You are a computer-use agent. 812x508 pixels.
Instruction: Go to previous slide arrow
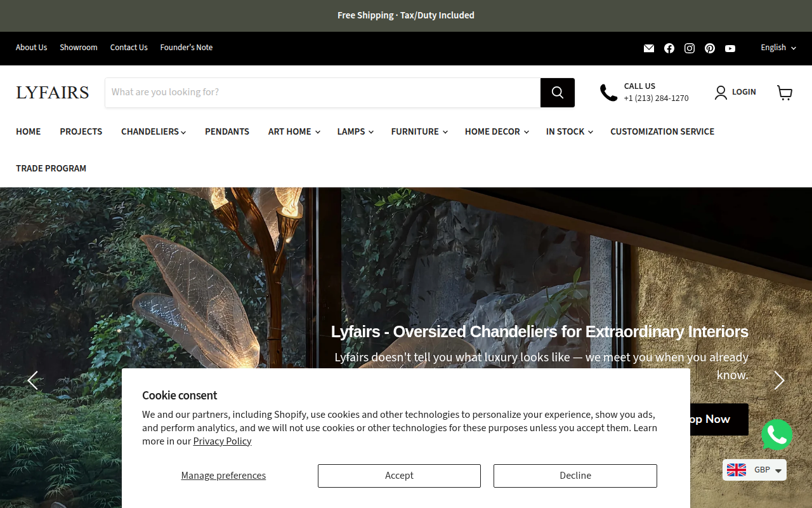click(32, 380)
